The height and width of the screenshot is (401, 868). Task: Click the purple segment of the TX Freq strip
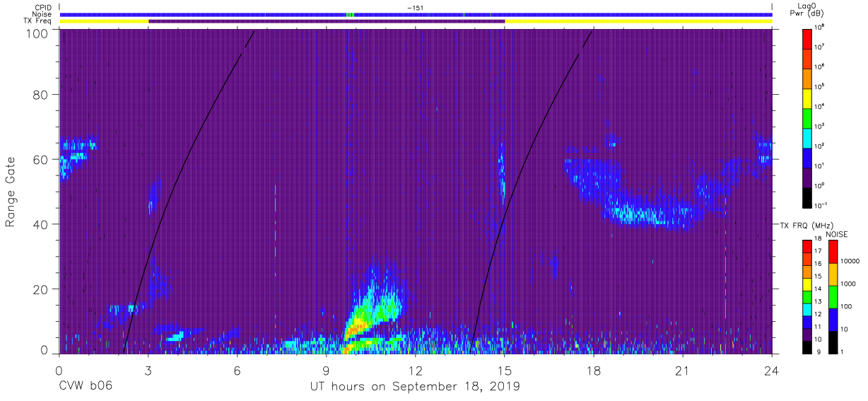point(327,21)
